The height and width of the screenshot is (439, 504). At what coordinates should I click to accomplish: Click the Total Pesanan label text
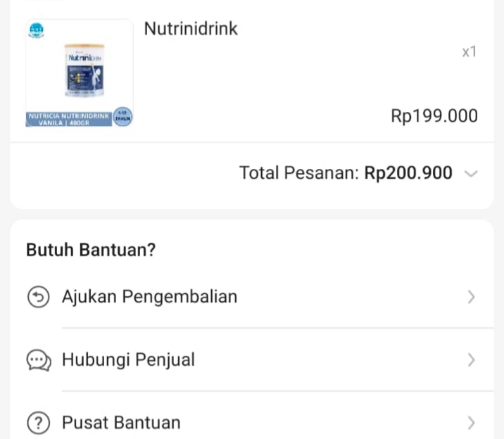[x=299, y=173]
